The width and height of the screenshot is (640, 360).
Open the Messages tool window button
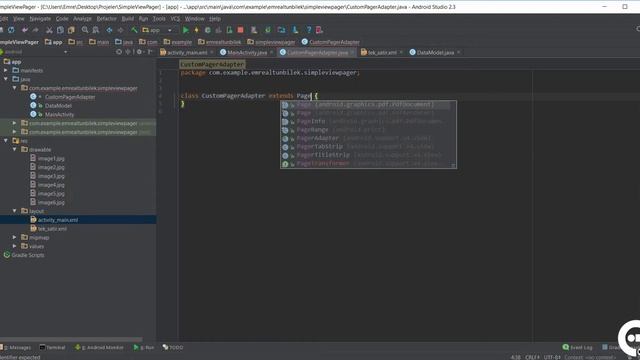[x=16, y=347]
